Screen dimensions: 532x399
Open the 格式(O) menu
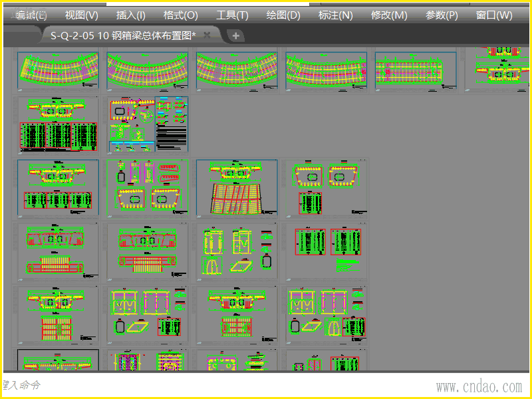click(180, 15)
